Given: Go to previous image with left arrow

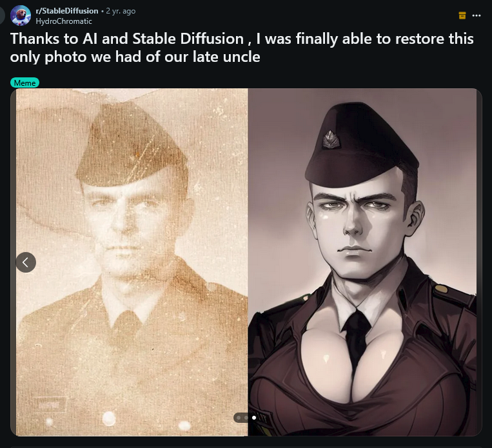Looking at the screenshot, I should coord(26,262).
